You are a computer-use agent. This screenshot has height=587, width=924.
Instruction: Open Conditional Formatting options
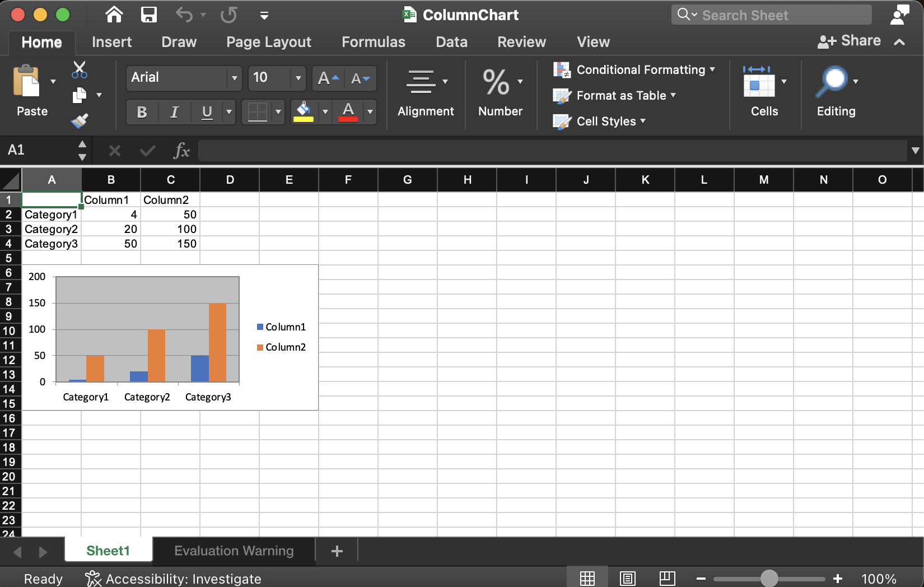pyautogui.click(x=635, y=69)
